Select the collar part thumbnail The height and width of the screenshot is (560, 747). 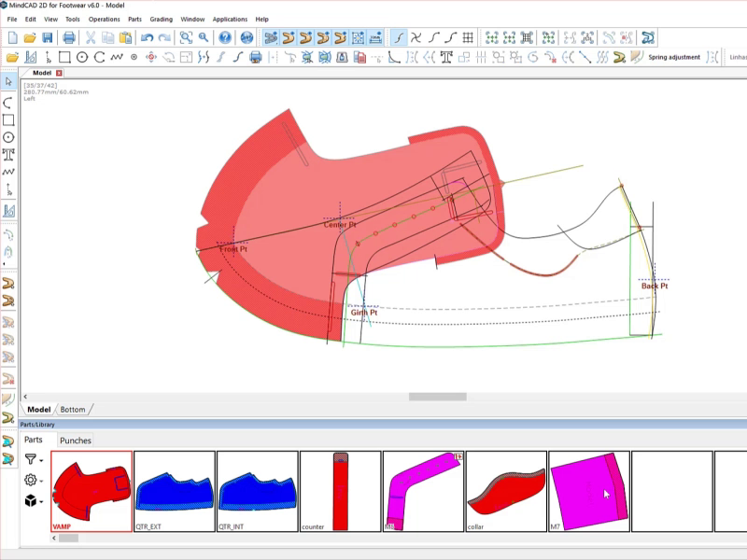506,491
